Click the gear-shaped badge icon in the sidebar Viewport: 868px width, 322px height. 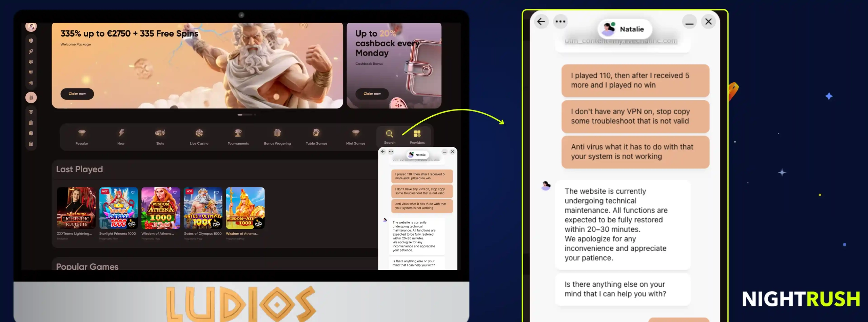(x=31, y=133)
